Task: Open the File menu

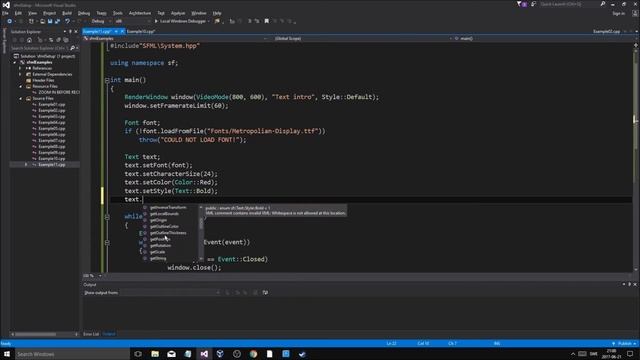Action: pos(5,13)
